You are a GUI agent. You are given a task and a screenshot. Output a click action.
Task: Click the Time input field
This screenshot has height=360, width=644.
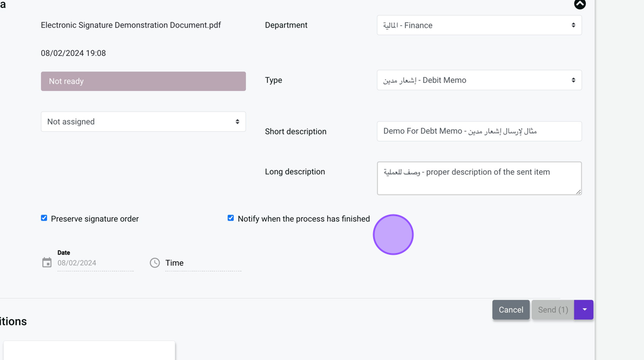pos(203,263)
